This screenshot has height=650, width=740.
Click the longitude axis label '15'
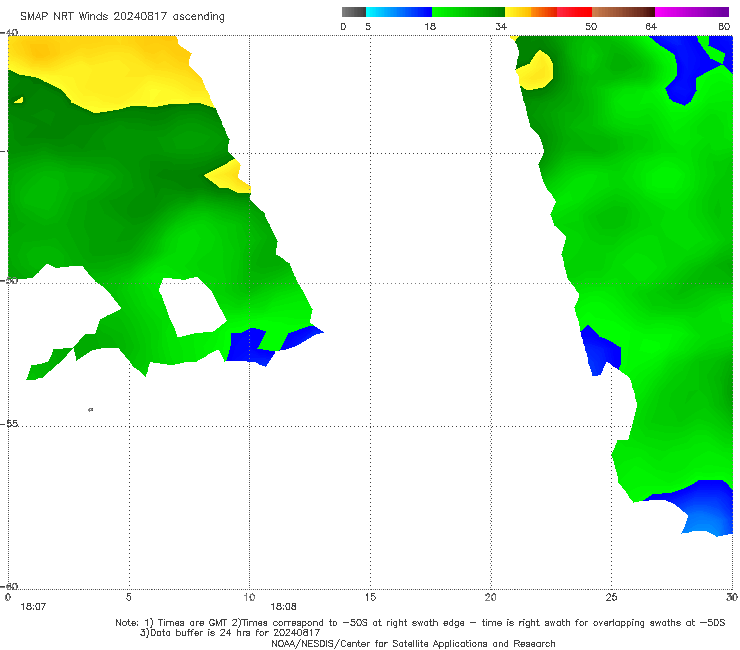[370, 597]
